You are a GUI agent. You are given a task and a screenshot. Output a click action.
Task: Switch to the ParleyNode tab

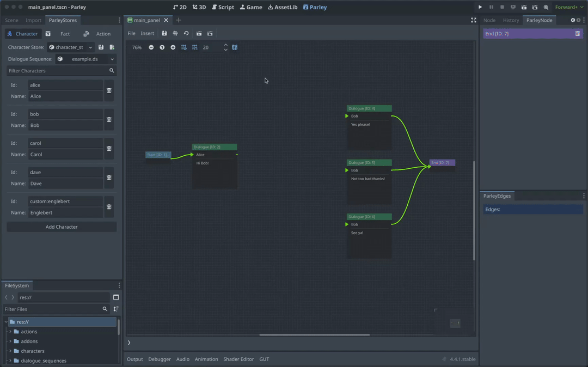[x=539, y=20]
